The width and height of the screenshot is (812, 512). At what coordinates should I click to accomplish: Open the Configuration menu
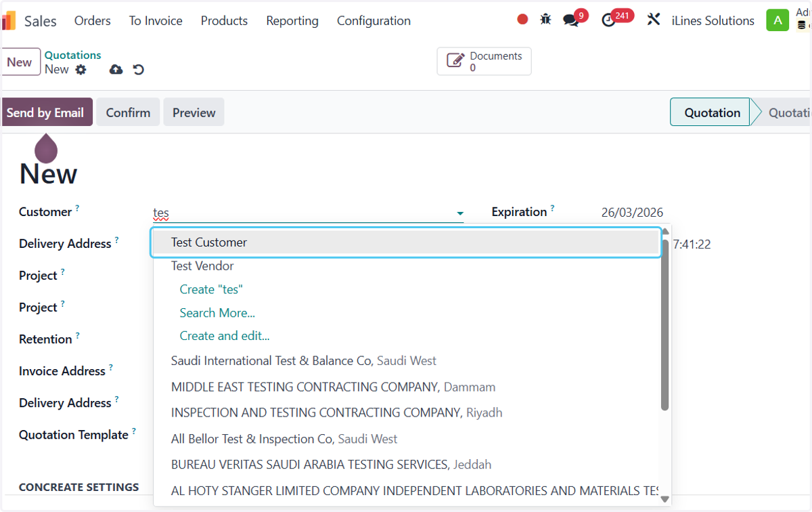(x=374, y=21)
